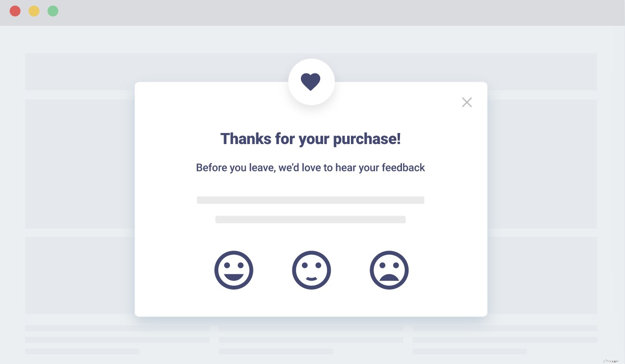This screenshot has width=625, height=364.
Task: Click the longer placeholder text line
Action: coord(311,200)
